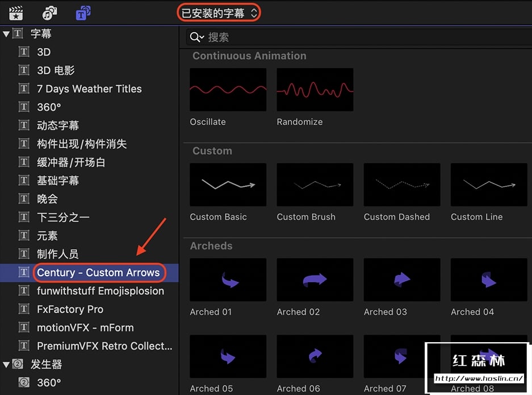
Task: Select the 360° titles category
Action: point(89,107)
